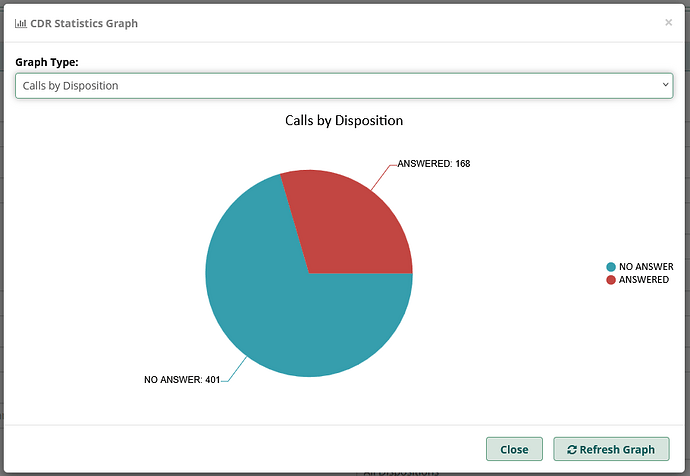Click the bar chart icon in dialog title
690x476 pixels.
(21, 23)
